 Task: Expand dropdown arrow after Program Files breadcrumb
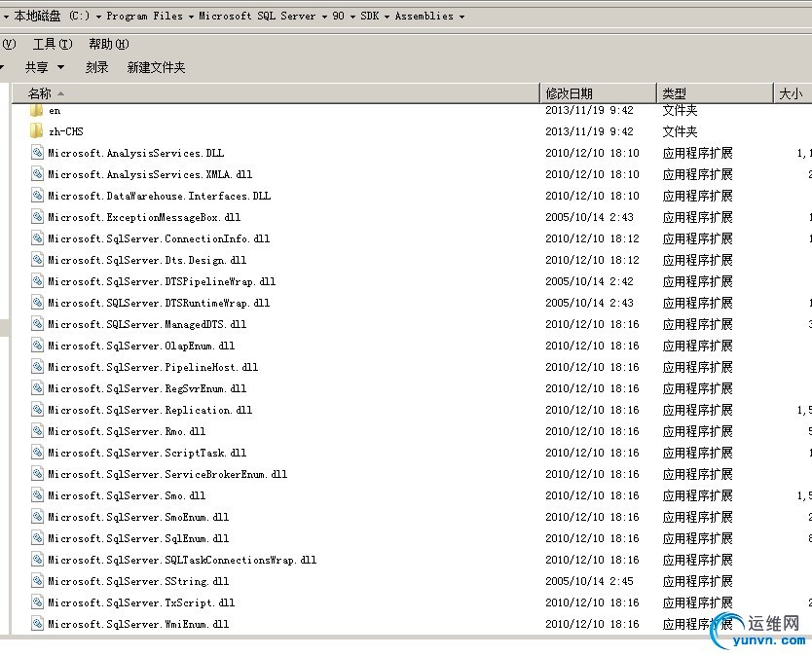(x=191, y=17)
